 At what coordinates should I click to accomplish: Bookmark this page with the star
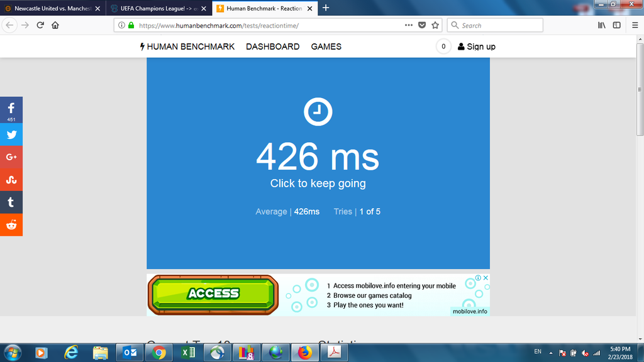(x=435, y=25)
